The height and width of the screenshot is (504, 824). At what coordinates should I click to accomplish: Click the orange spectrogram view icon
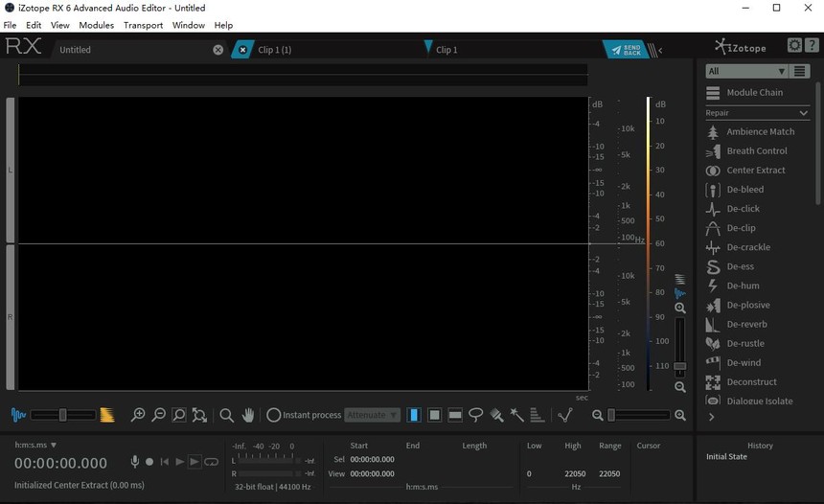(107, 415)
